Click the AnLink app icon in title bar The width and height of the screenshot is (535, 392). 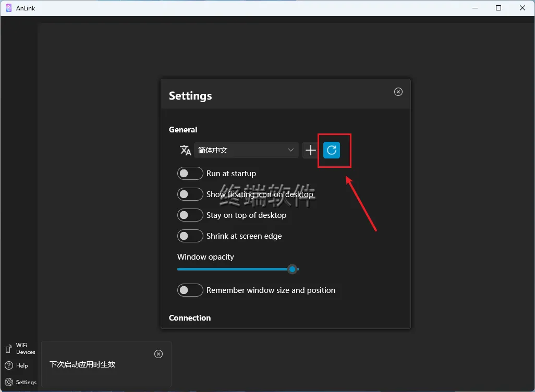(x=9, y=8)
